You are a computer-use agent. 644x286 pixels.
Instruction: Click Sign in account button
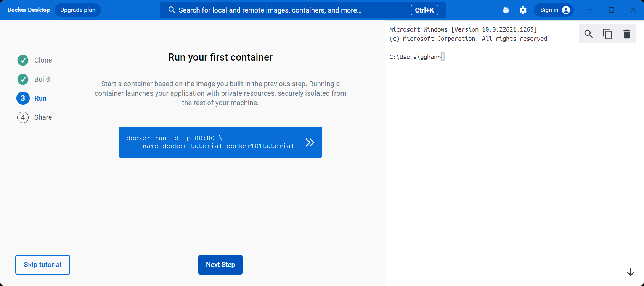coord(554,10)
